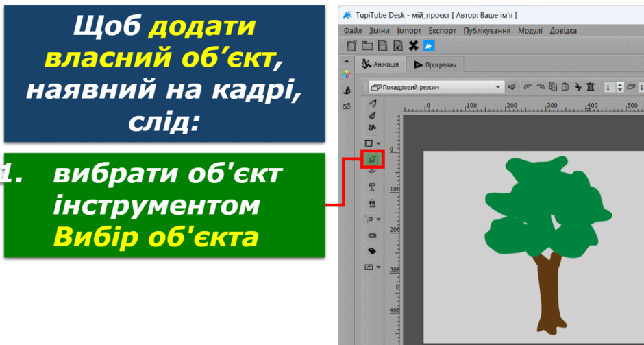
Task: Open the brush properties side panel
Action: (x=347, y=90)
